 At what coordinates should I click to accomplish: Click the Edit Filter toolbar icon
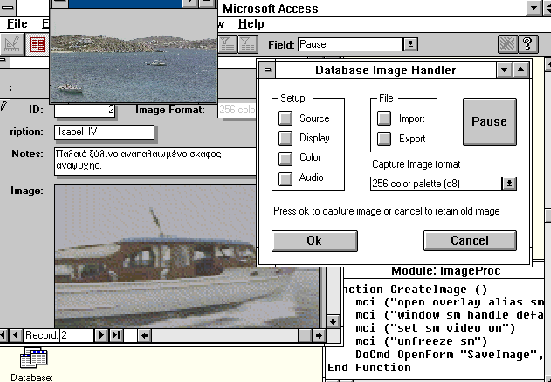click(x=227, y=45)
